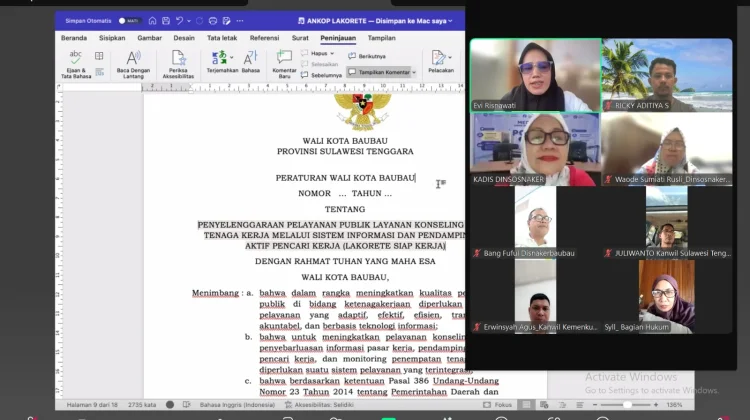The width and height of the screenshot is (750, 420).
Task: Click the edit-share icon beside Print
Action: 226,21
